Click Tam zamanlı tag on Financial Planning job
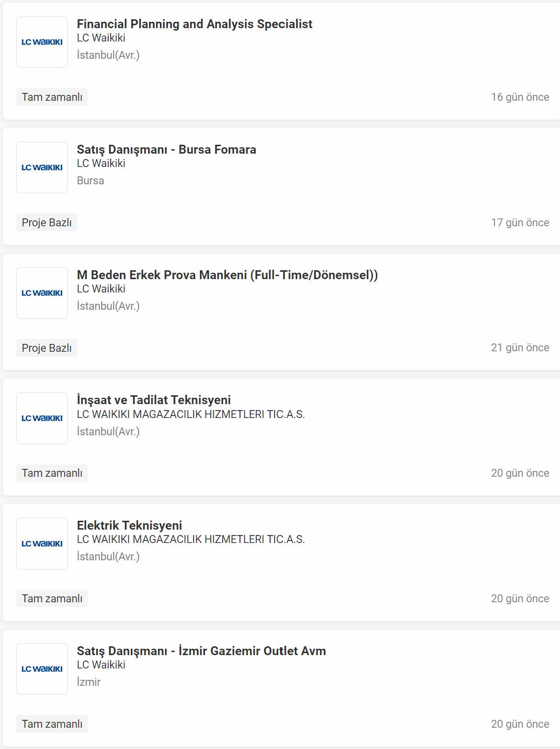 pyautogui.click(x=52, y=97)
